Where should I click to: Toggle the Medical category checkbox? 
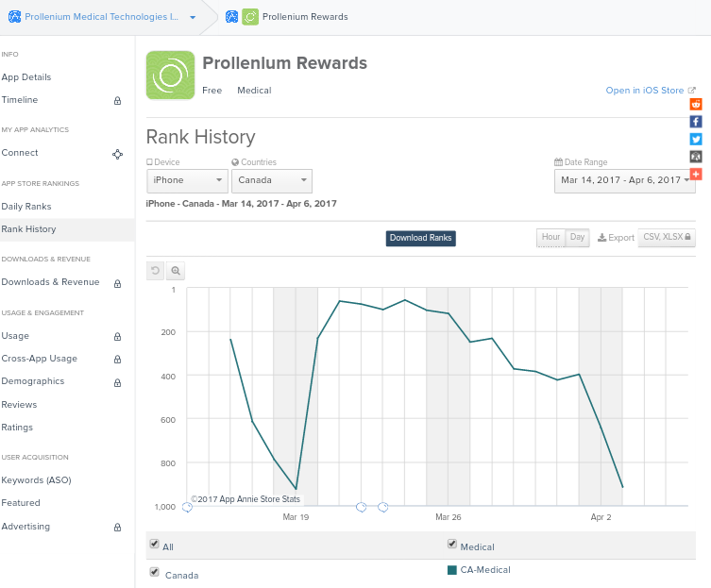tap(451, 545)
